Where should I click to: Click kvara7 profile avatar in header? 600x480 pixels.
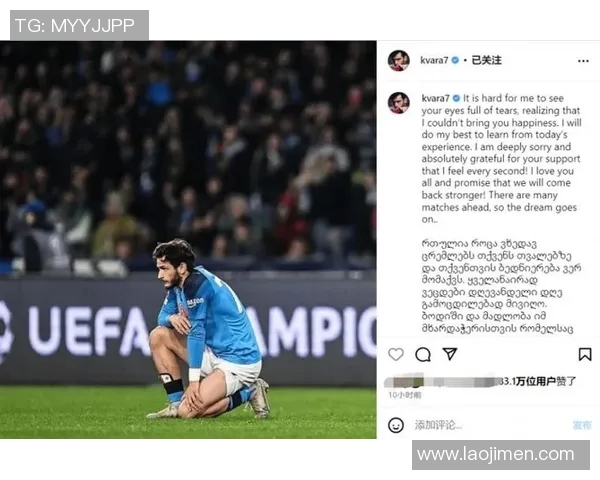(x=398, y=60)
